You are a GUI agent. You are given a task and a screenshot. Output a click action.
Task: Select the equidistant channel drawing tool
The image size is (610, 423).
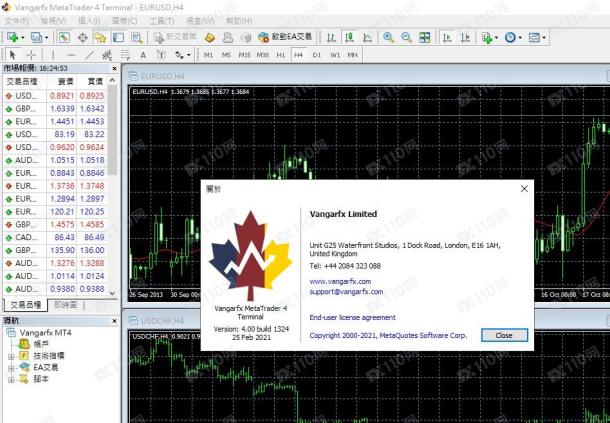pyautogui.click(x=107, y=55)
